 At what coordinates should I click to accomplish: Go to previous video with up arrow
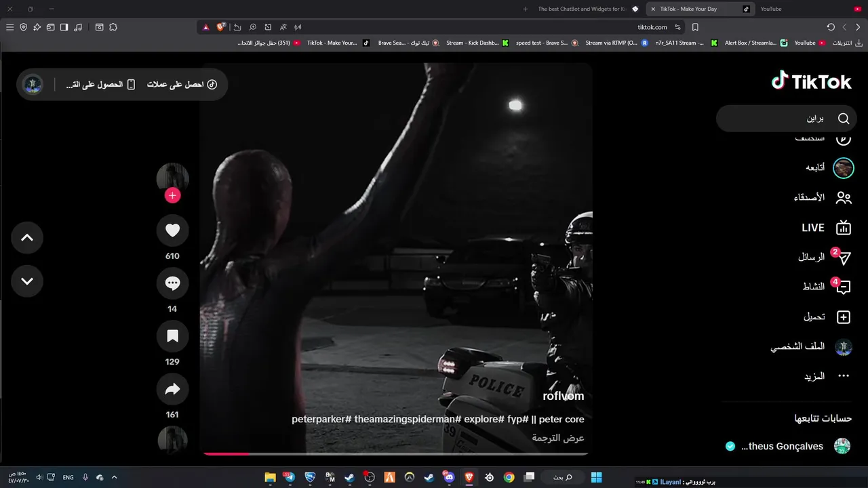click(x=27, y=238)
